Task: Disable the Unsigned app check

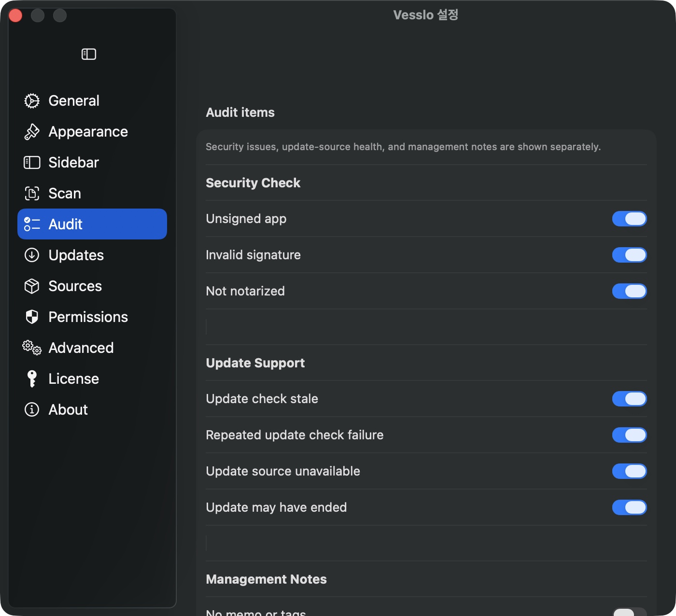Action: point(629,219)
